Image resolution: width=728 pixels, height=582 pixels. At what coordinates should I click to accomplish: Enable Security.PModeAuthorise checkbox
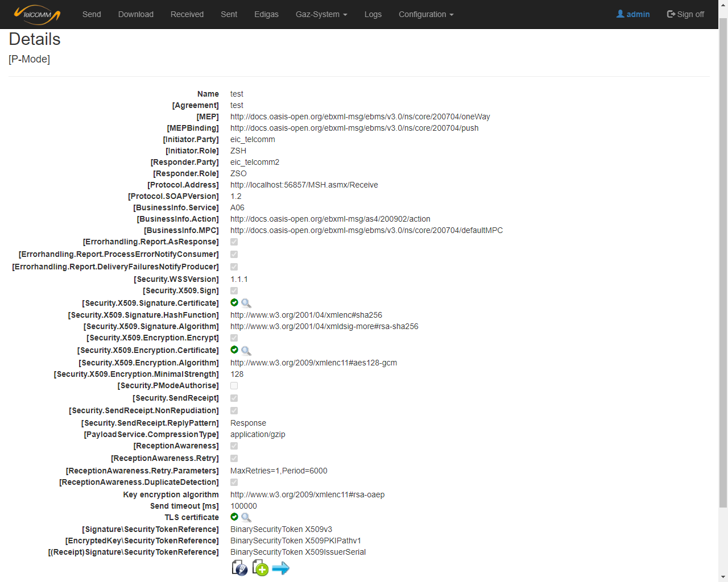(x=234, y=386)
